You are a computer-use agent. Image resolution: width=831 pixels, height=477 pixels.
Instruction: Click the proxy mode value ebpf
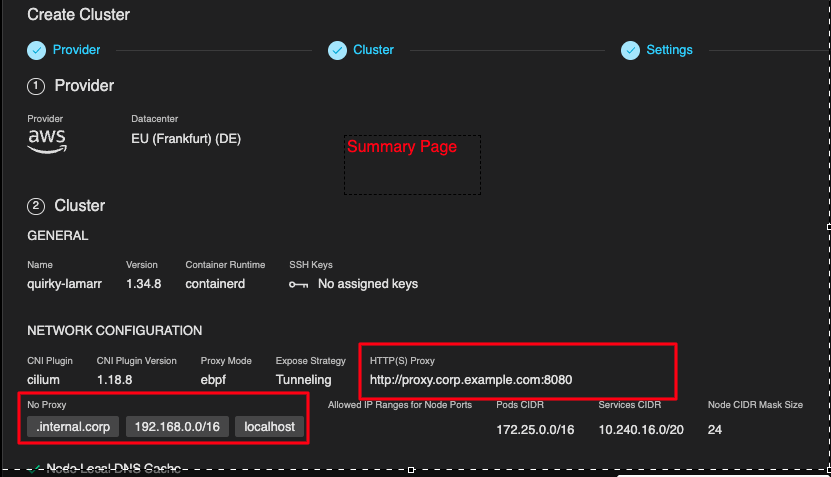(213, 380)
